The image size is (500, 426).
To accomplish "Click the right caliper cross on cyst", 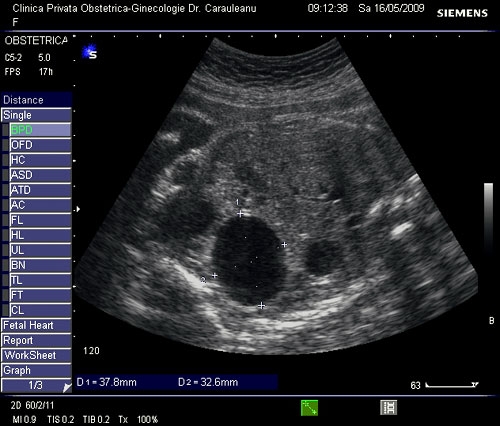I will 284,245.
